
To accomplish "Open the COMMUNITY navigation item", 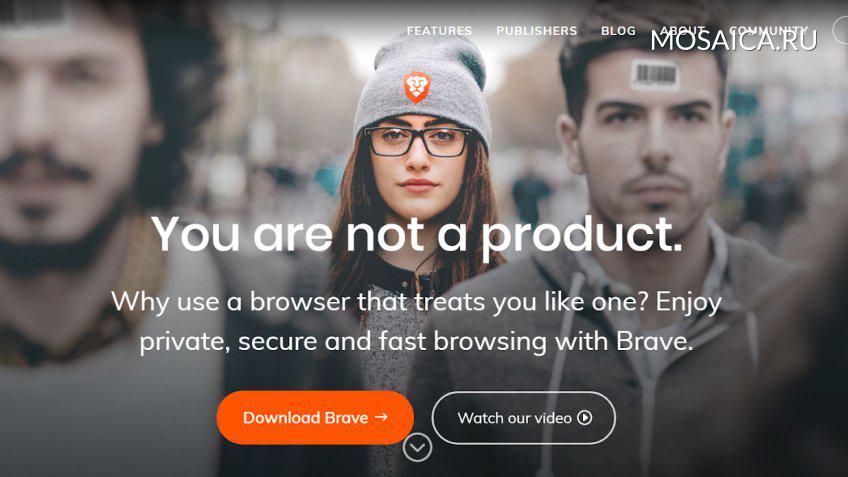I will click(768, 31).
